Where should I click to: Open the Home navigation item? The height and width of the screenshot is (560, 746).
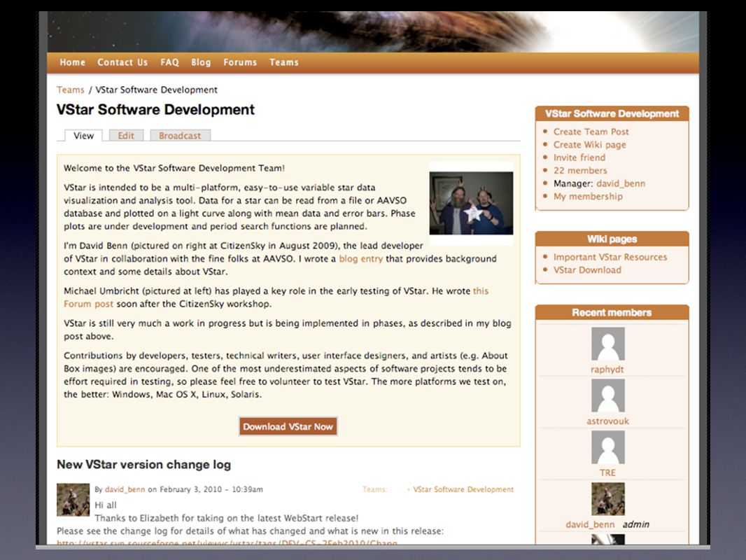click(72, 62)
